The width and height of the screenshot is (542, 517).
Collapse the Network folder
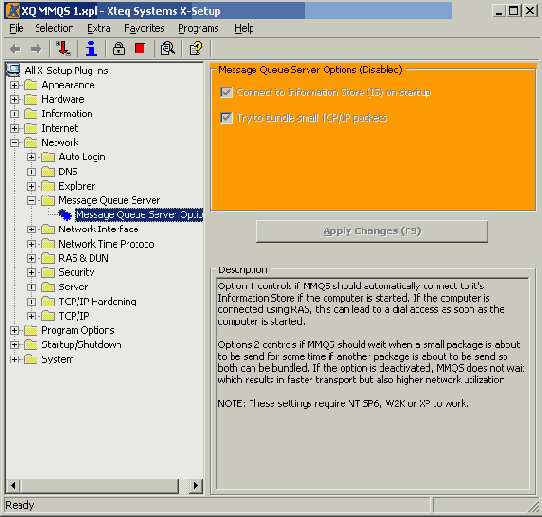click(14, 142)
